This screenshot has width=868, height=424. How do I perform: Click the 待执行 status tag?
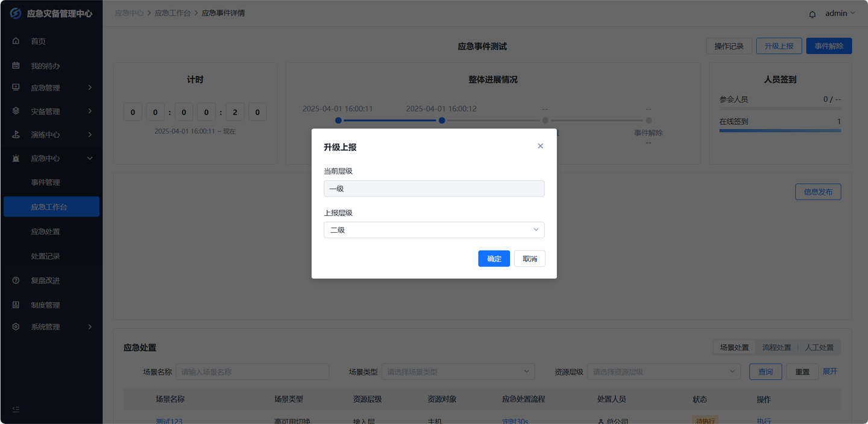pos(705,420)
